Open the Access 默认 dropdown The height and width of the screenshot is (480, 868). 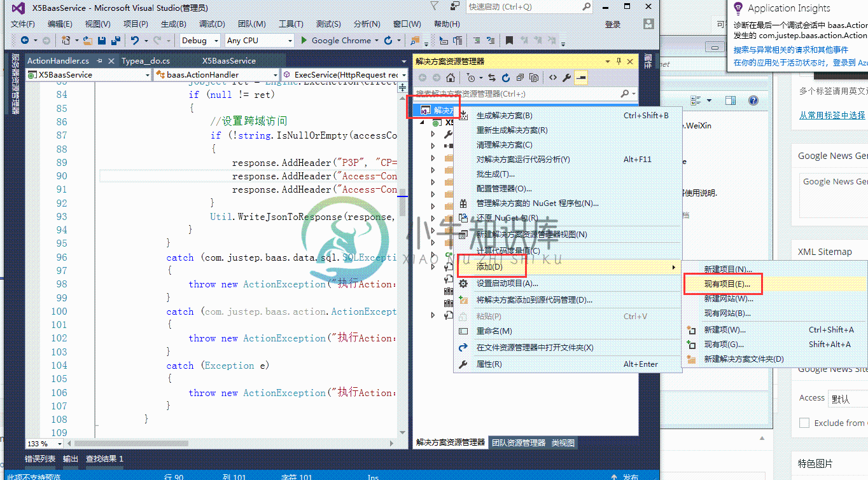click(x=848, y=399)
